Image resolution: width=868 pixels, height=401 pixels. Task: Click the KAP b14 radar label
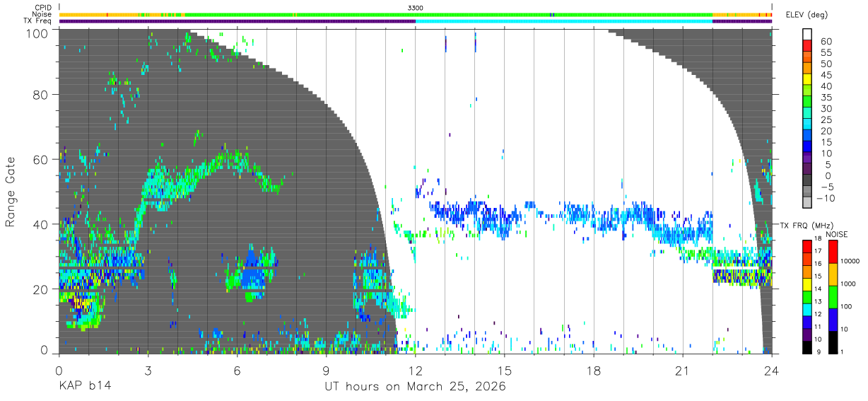click(84, 386)
